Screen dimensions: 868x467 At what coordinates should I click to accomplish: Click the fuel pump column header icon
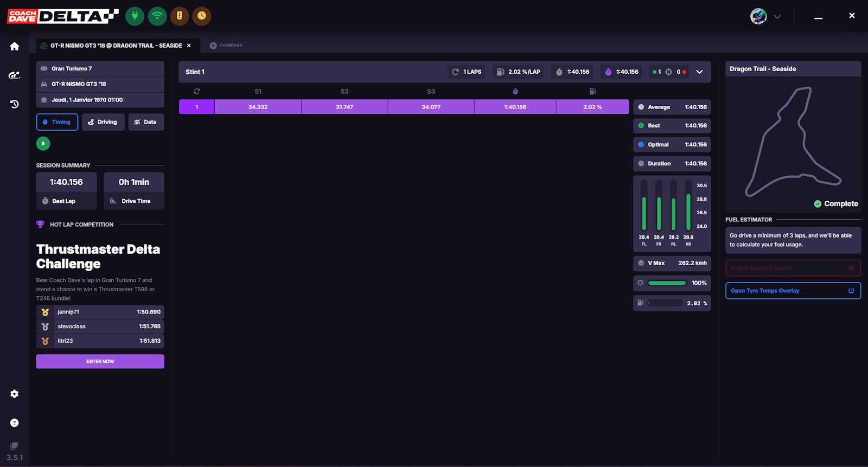tap(592, 91)
